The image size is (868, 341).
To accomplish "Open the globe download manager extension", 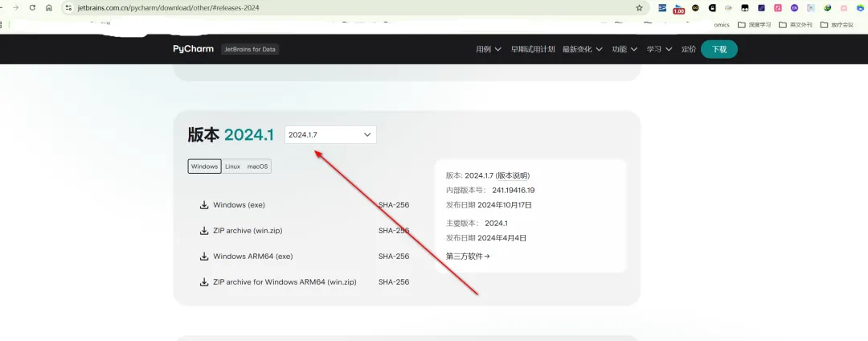I will click(x=828, y=8).
